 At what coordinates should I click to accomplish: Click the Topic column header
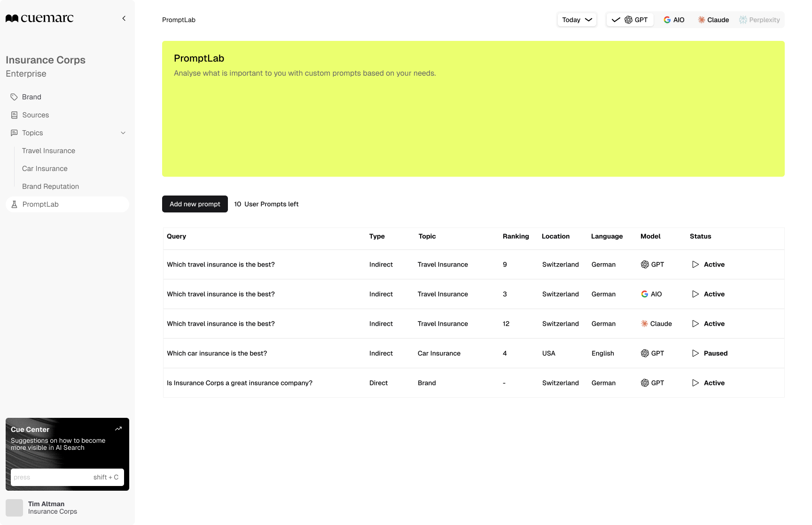pyautogui.click(x=427, y=236)
